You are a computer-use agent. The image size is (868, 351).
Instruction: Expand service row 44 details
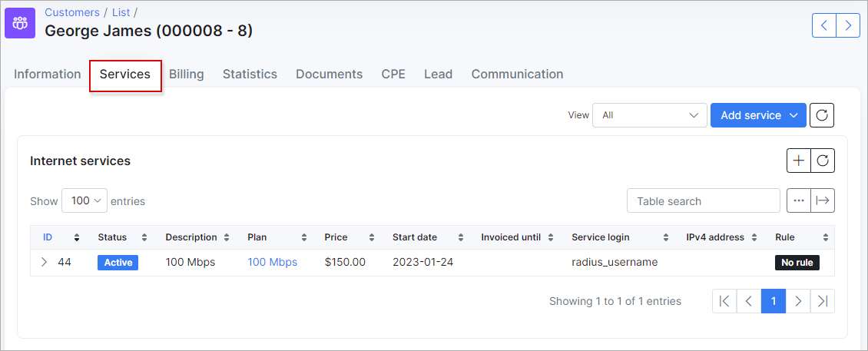pos(45,263)
